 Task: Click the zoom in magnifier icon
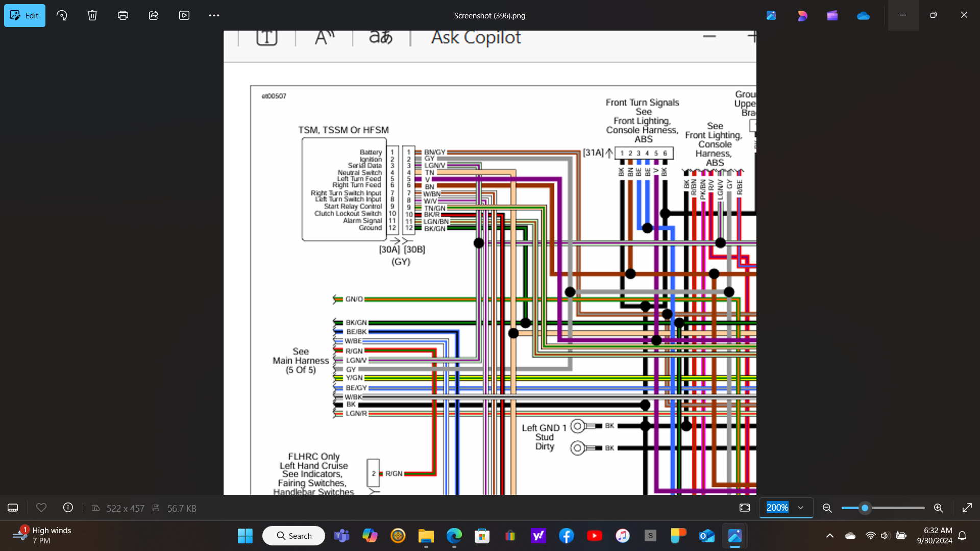point(938,508)
